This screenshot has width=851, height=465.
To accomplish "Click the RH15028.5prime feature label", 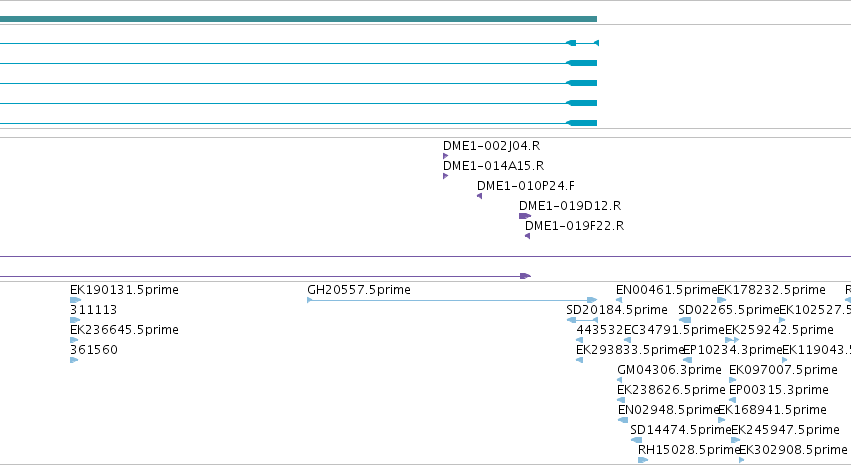I will pos(689,450).
